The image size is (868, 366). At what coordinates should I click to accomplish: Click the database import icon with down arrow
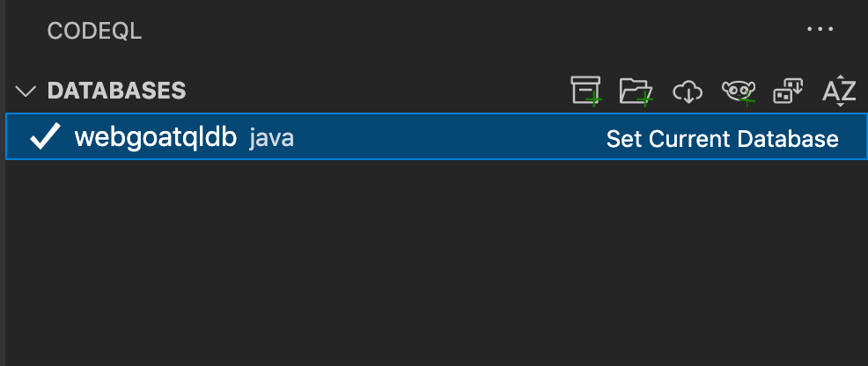[x=788, y=91]
